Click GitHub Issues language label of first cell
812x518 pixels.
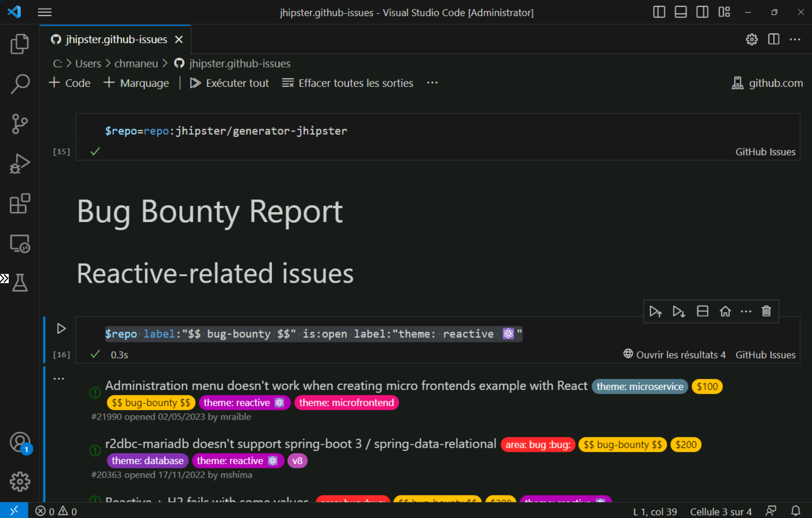tap(765, 152)
